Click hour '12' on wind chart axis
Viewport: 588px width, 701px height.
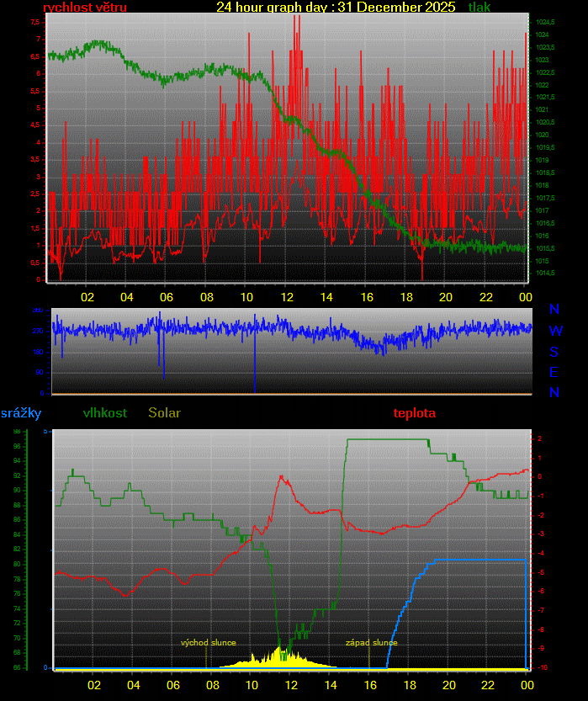(287, 297)
